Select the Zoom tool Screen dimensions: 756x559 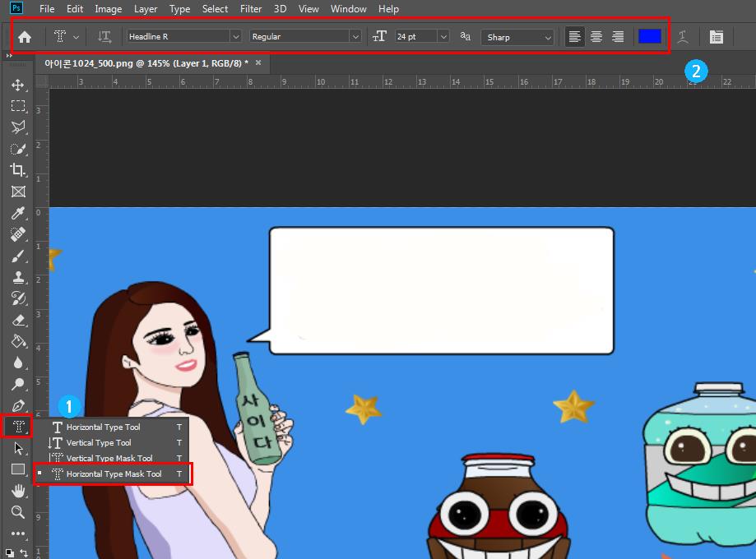point(17,512)
